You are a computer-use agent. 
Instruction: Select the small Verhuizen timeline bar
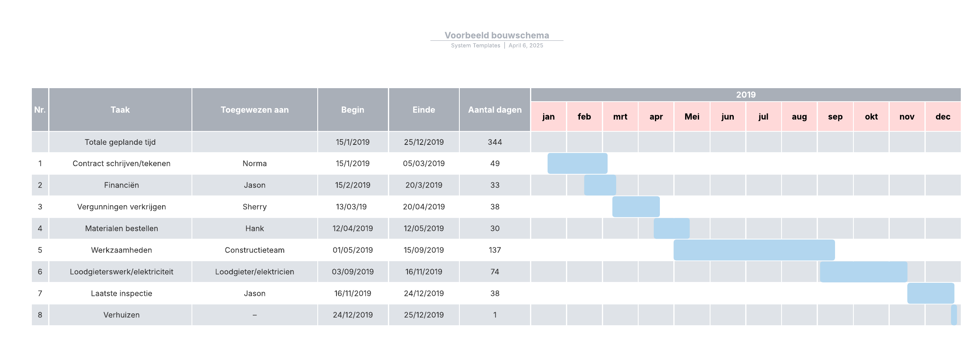[954, 315]
